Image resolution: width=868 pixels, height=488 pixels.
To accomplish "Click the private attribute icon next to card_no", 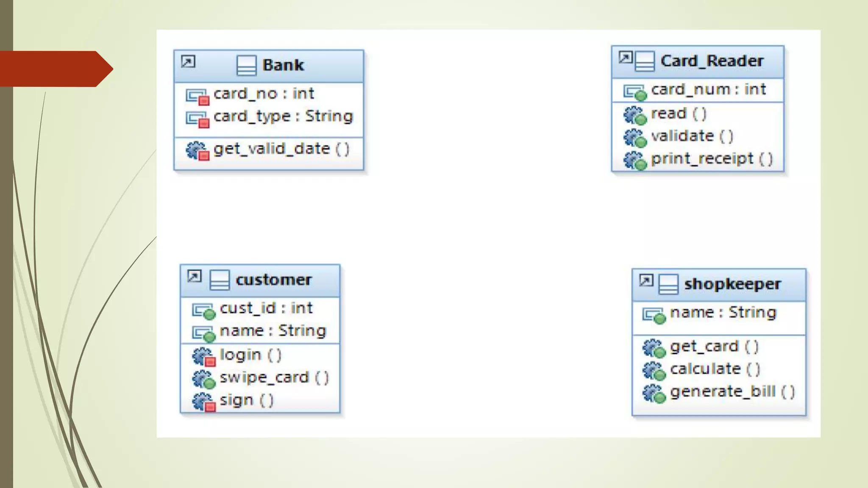I will click(x=198, y=96).
